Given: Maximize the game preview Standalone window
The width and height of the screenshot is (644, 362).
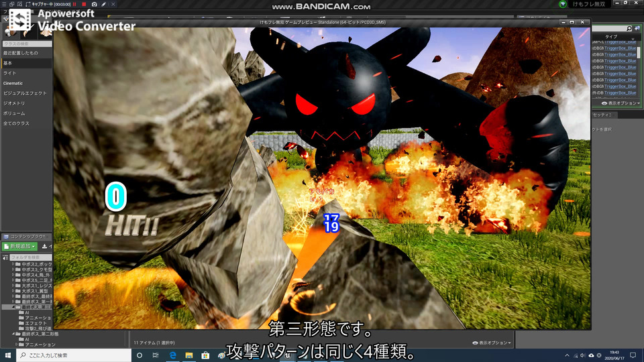Looking at the screenshot, I should (x=572, y=22).
